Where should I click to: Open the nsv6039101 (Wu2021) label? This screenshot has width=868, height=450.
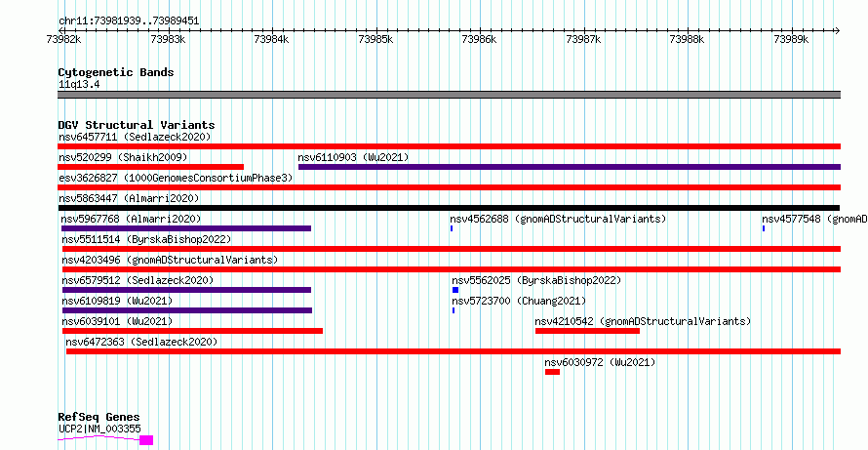(x=117, y=321)
